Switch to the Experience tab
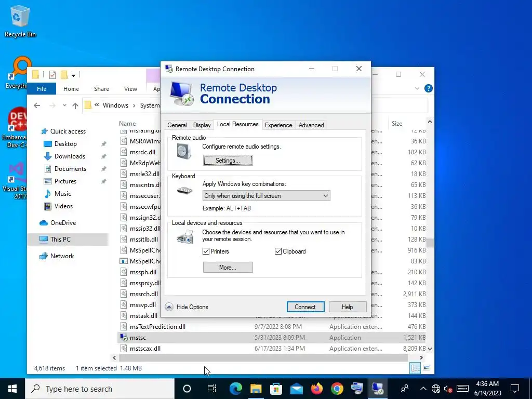 coord(278,125)
